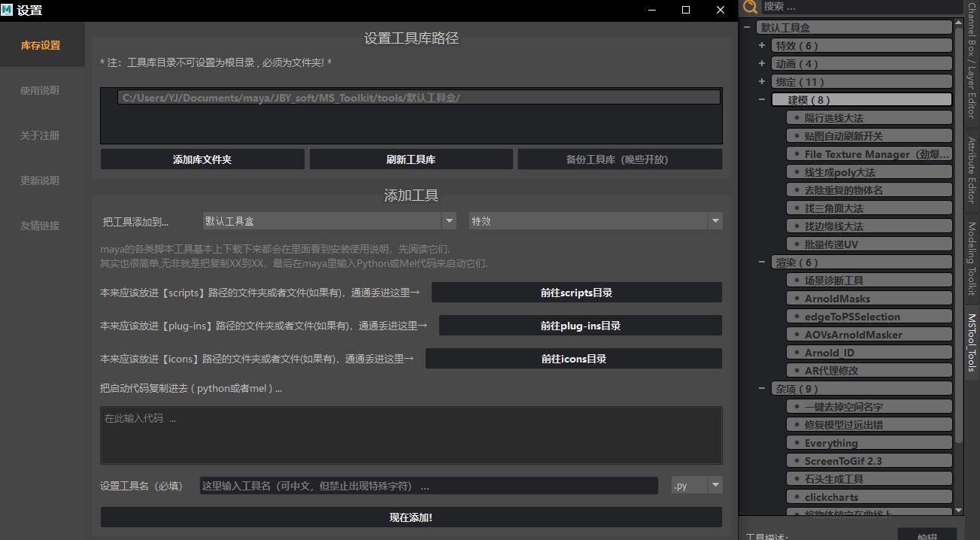Switch to the 使用说明 tab
The width and height of the screenshot is (980, 540).
pyautogui.click(x=40, y=90)
